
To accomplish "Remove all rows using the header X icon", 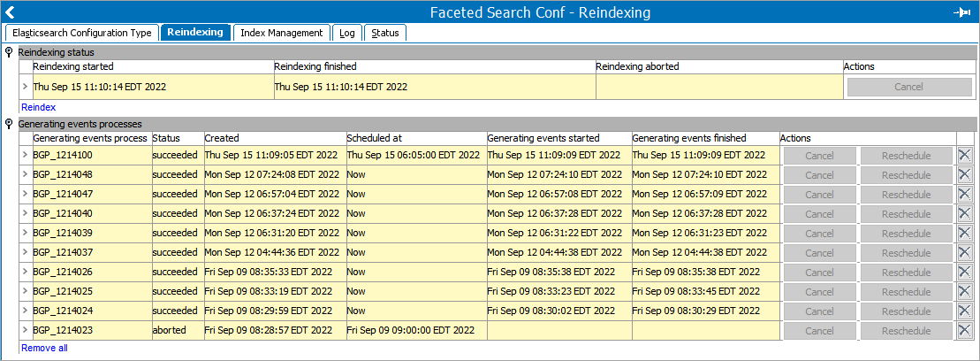I will (x=964, y=138).
